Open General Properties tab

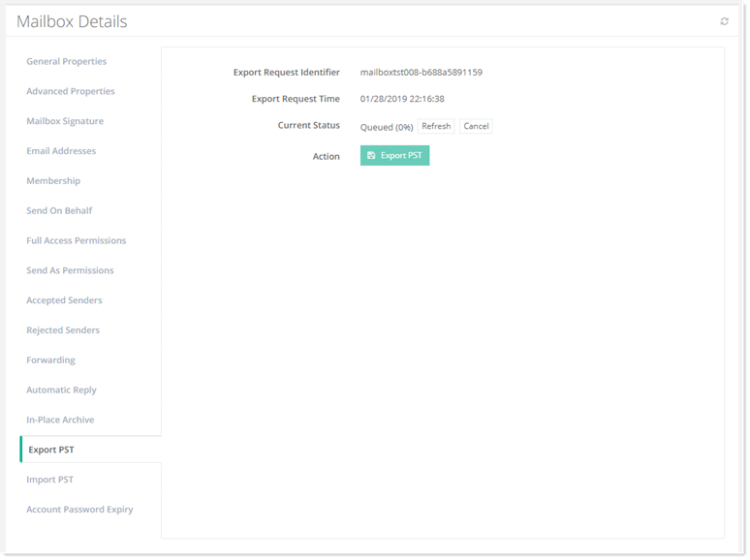(x=67, y=62)
